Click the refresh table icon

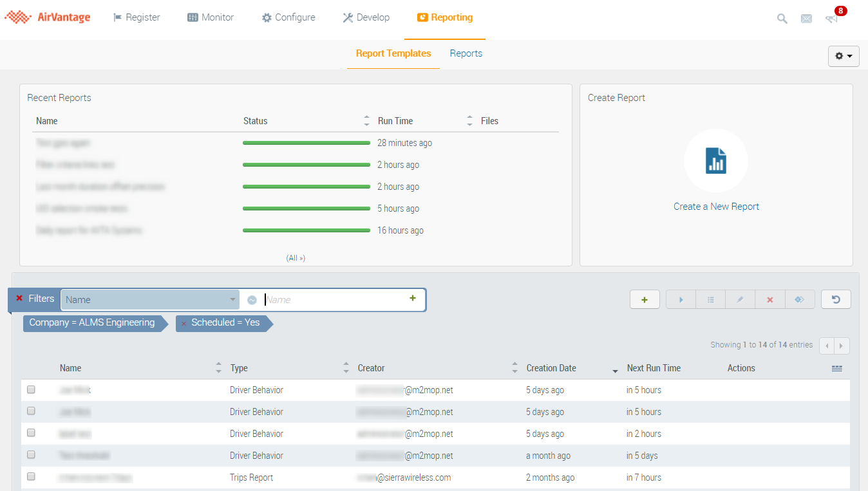point(836,299)
